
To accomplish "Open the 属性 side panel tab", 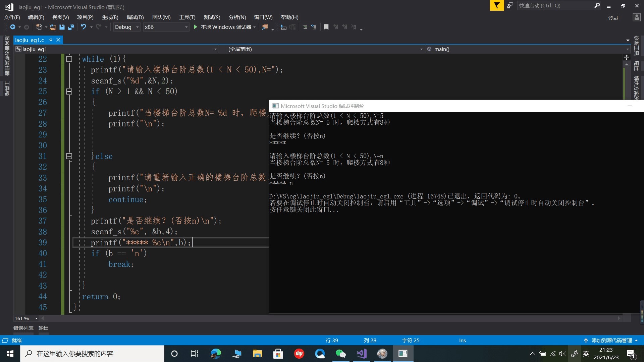I will [x=636, y=66].
